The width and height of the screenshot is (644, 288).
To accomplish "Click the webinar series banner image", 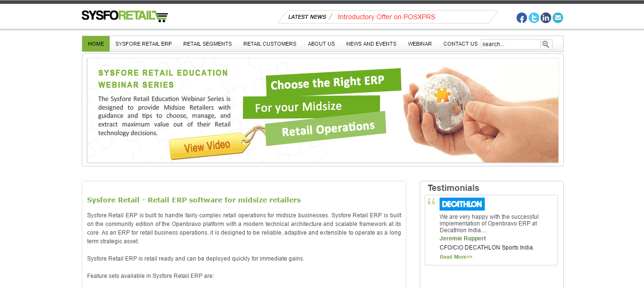I will tap(323, 110).
